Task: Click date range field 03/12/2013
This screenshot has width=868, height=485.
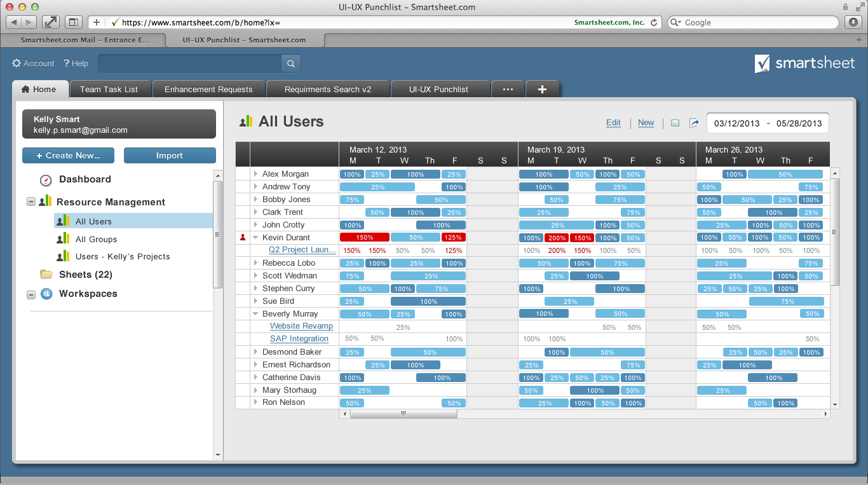Action: tap(768, 123)
